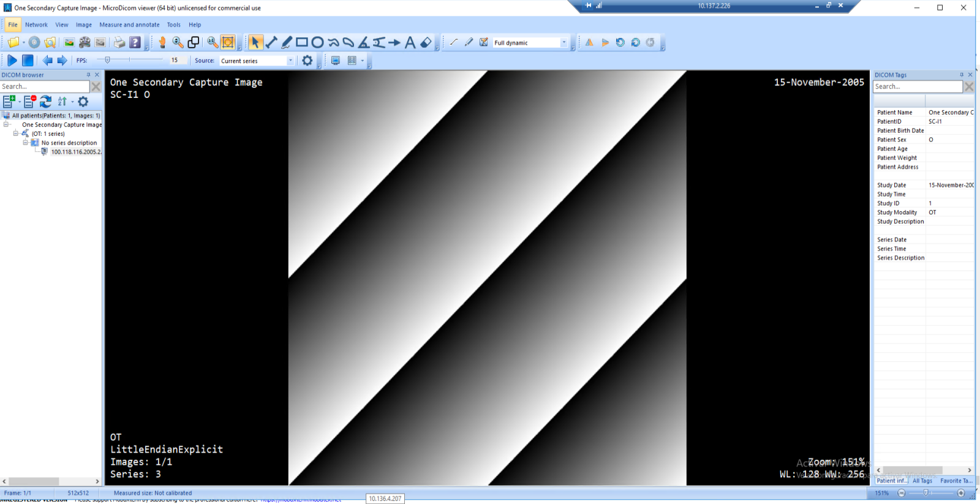Switch to the All Tags tab
Image resolution: width=980 pixels, height=504 pixels.
922,481
